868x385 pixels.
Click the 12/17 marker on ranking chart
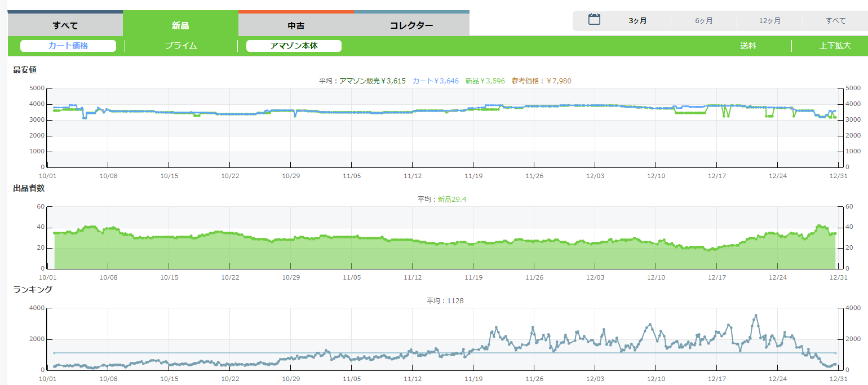(x=716, y=379)
